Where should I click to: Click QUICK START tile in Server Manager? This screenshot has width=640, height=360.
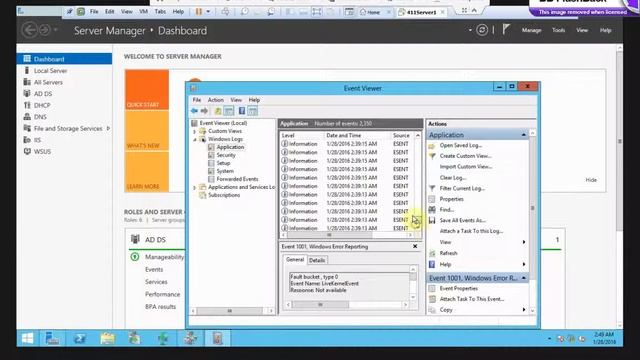tap(147, 90)
